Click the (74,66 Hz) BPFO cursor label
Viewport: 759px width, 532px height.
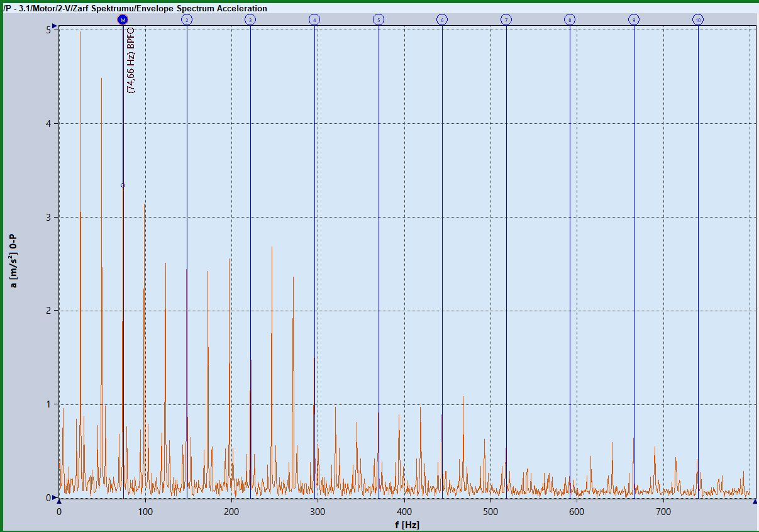tap(131, 60)
